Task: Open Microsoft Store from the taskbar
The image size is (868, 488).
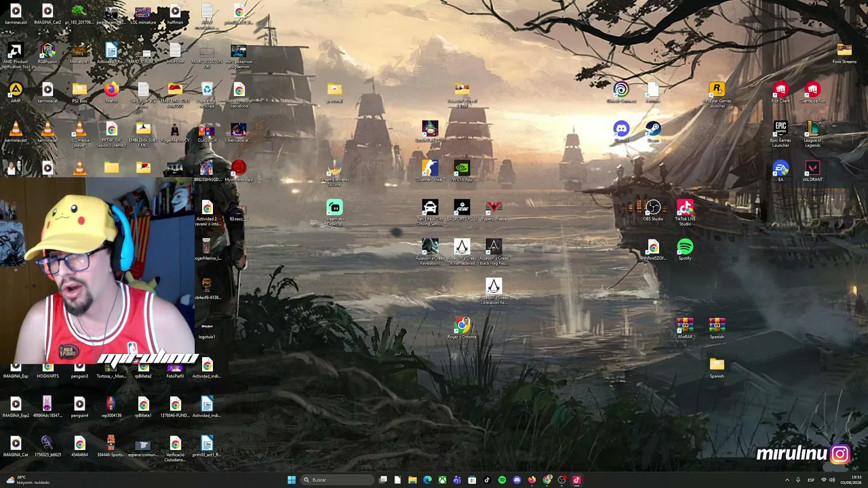Action: point(472,480)
